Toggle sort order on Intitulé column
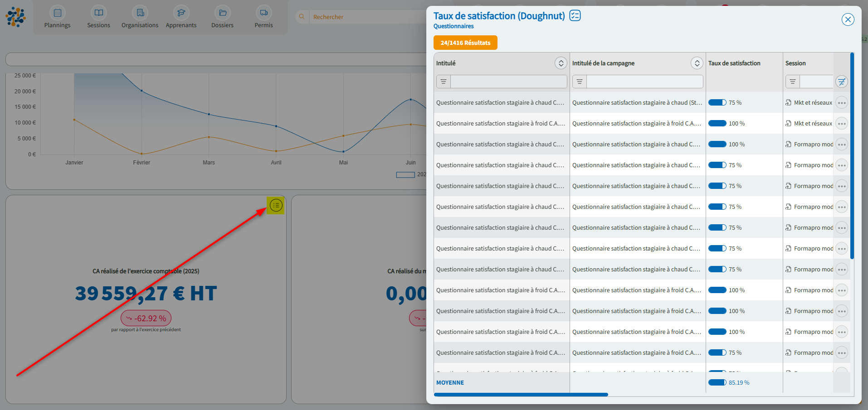 pyautogui.click(x=561, y=63)
